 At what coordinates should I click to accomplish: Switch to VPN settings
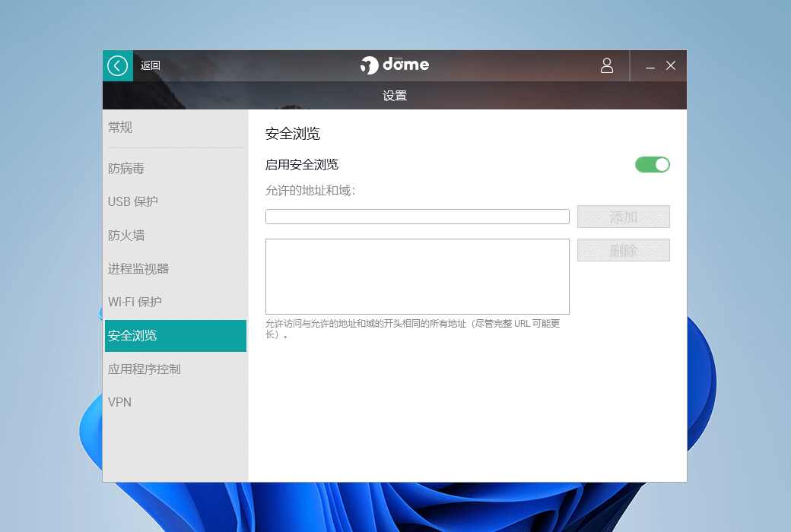point(120,403)
